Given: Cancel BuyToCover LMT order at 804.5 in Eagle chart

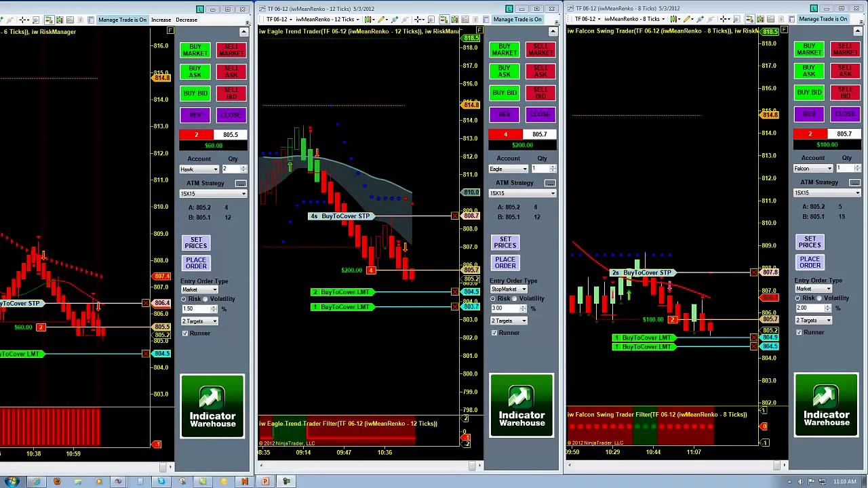Looking at the screenshot, I should [454, 292].
